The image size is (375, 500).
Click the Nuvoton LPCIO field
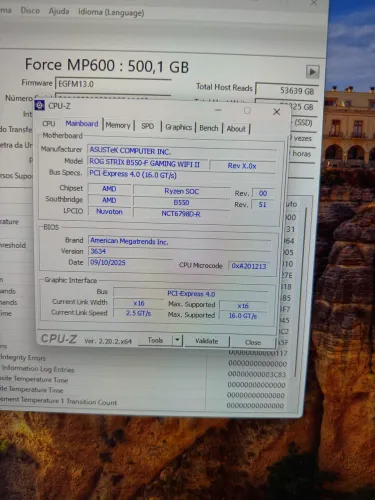coord(109,211)
